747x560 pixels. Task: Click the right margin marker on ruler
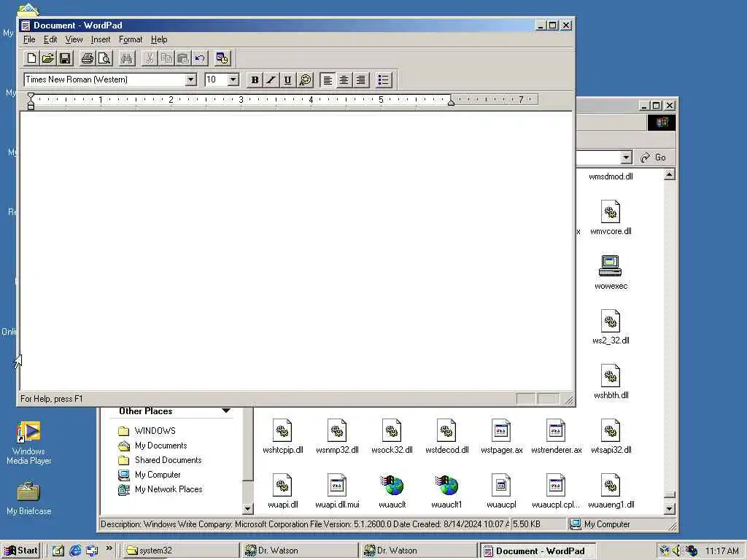(x=451, y=101)
